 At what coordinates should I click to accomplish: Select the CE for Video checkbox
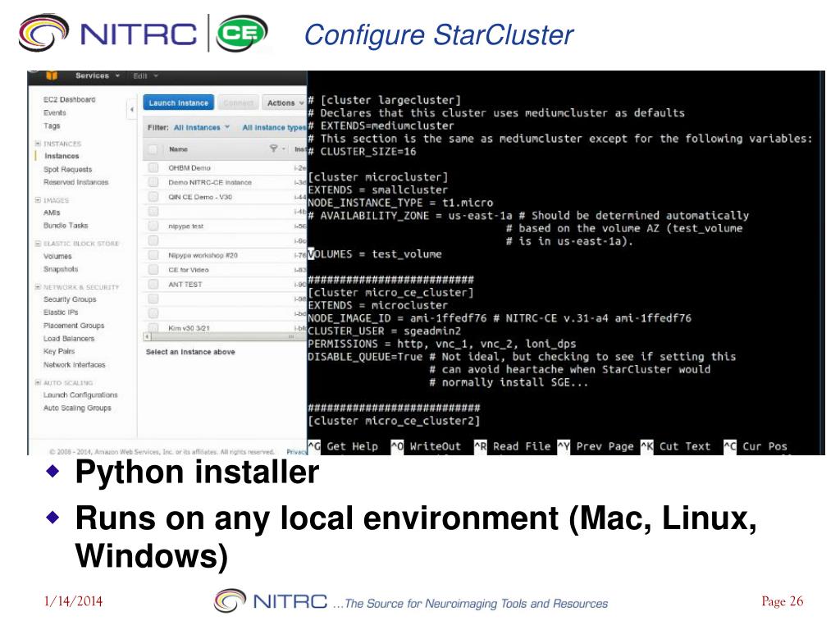[153, 269]
